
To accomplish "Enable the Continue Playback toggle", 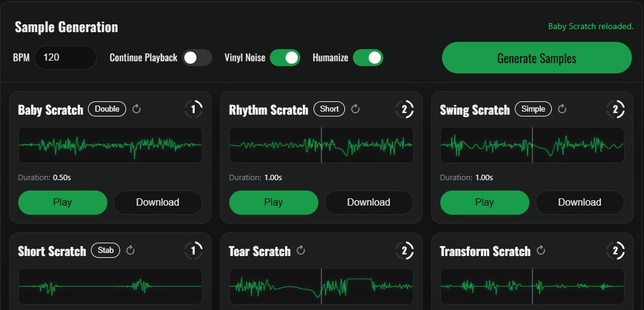I will pos(197,58).
